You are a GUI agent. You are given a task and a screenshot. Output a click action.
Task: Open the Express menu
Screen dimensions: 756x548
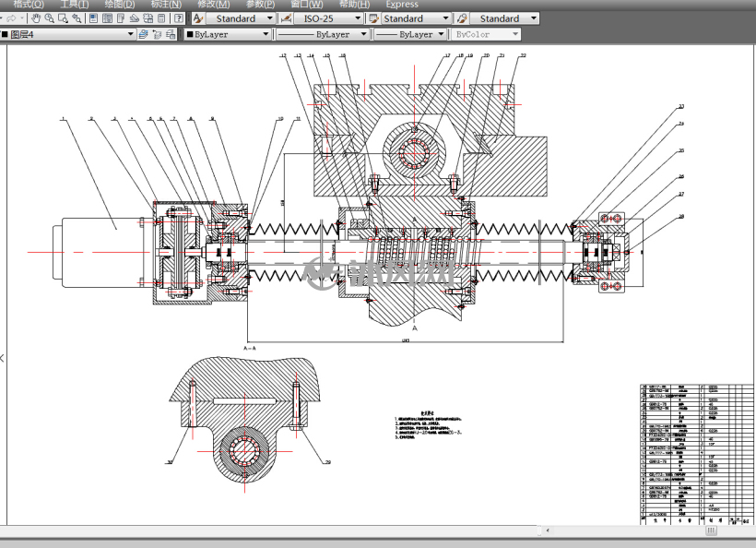[402, 5]
